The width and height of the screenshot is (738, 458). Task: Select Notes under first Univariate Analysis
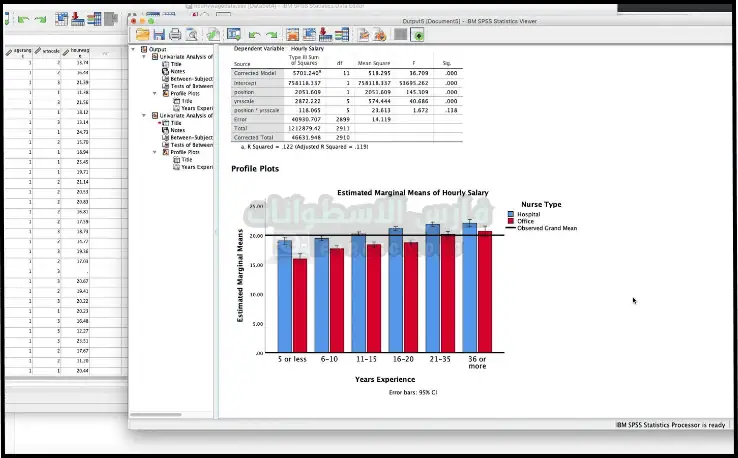[177, 71]
